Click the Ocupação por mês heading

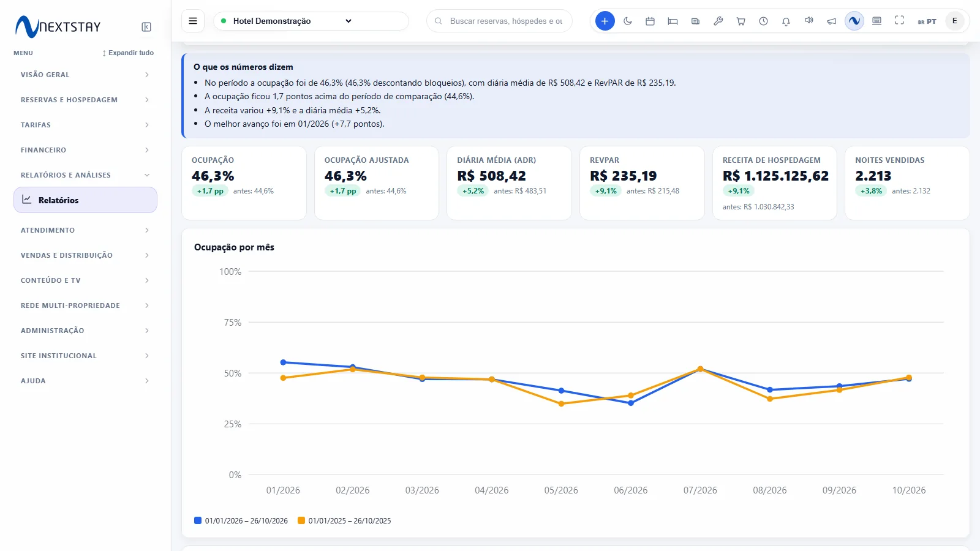[234, 247]
